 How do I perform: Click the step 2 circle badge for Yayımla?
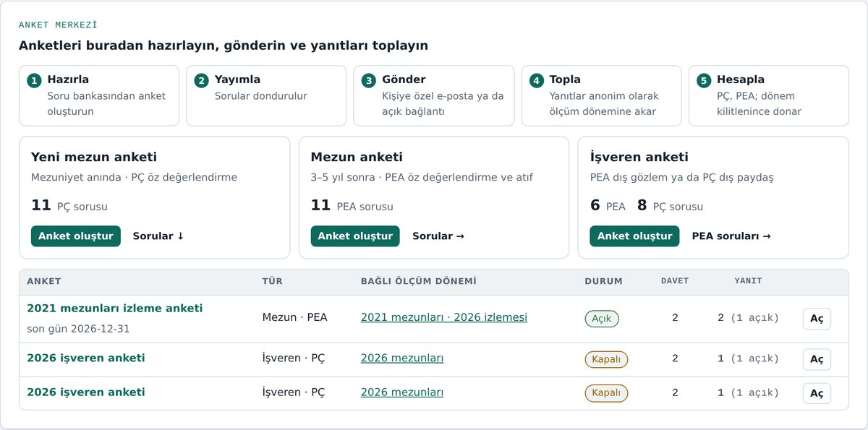pyautogui.click(x=201, y=80)
